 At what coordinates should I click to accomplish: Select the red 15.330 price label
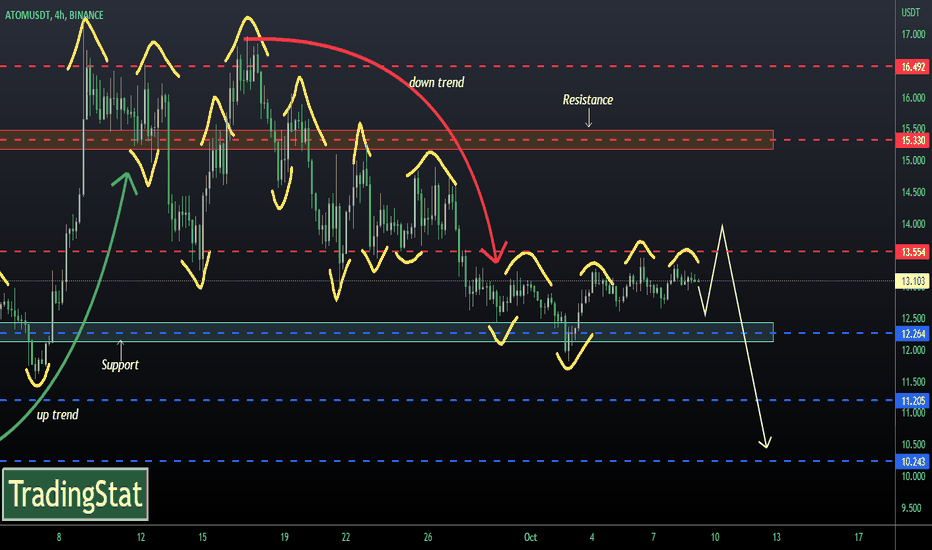912,140
